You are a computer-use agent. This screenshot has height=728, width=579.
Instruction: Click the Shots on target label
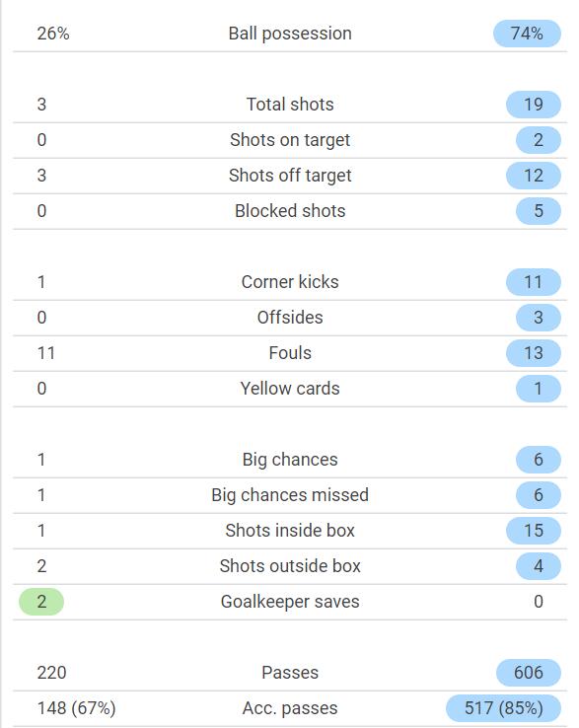coord(290,140)
